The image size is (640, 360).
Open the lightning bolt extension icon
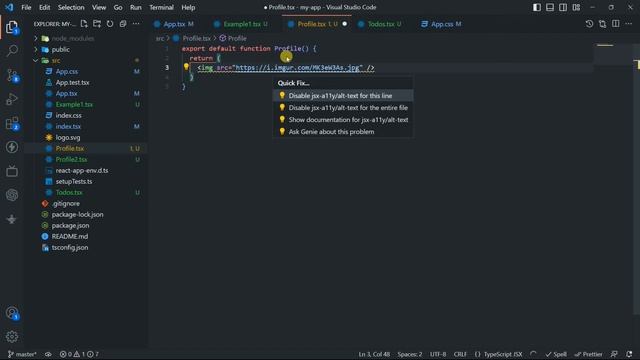click(x=12, y=147)
